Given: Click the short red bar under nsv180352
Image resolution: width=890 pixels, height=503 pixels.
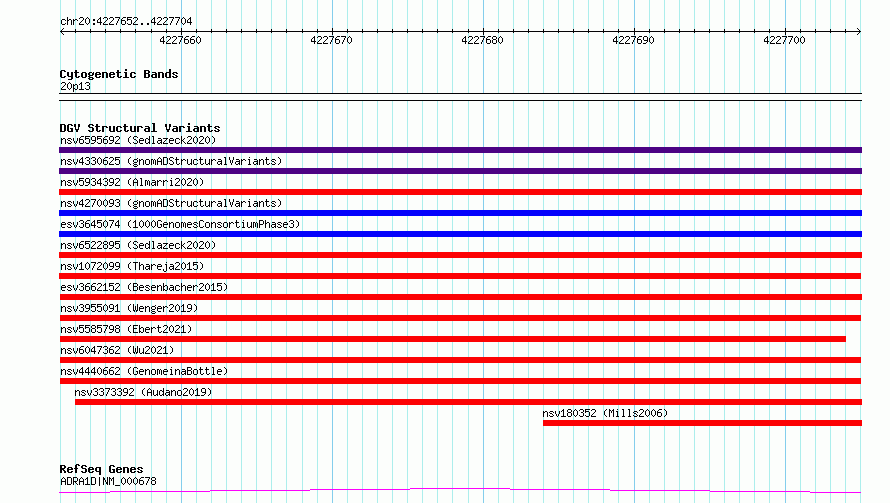Looking at the screenshot, I should click(x=702, y=423).
